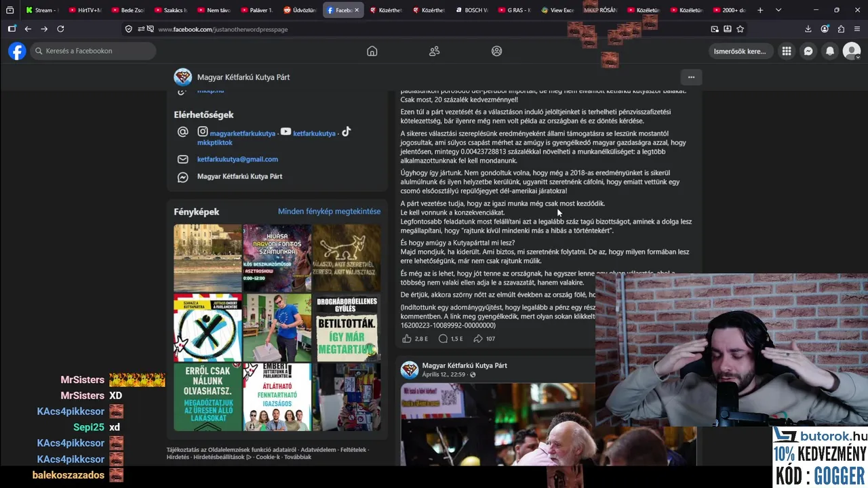Viewport: 868px width, 488px height.
Task: Open the ketfarkukutya YouTube link
Action: 314,134
